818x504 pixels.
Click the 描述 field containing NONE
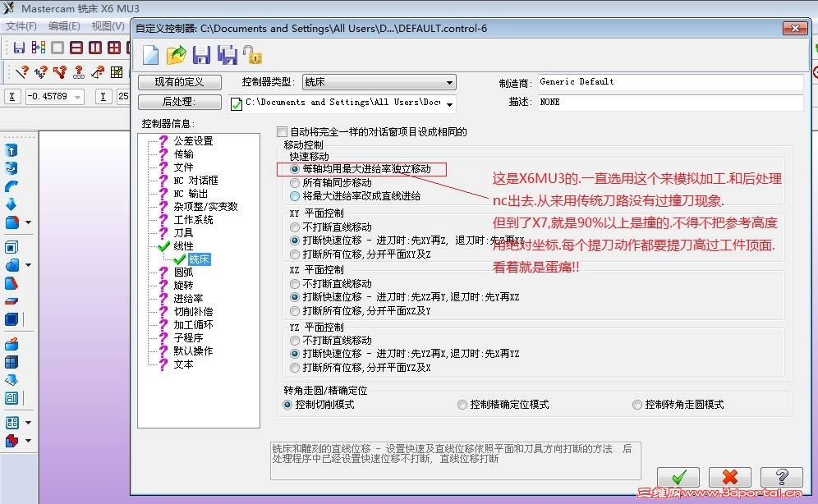pyautogui.click(x=670, y=102)
